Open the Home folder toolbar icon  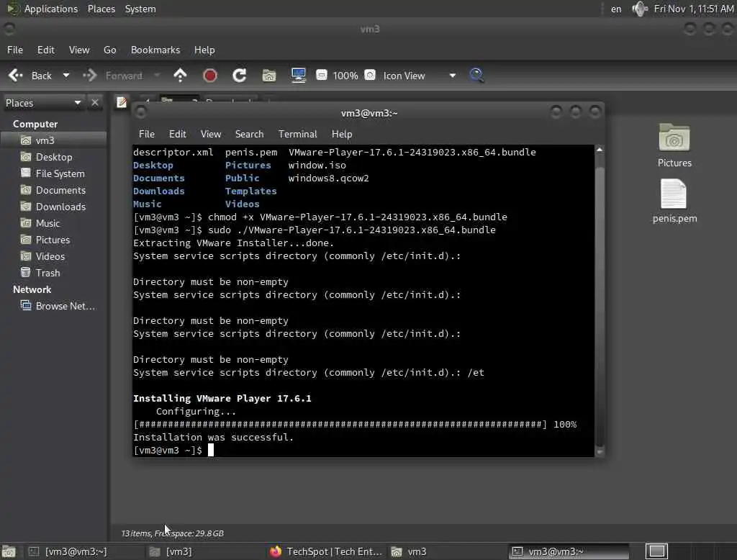tap(269, 76)
